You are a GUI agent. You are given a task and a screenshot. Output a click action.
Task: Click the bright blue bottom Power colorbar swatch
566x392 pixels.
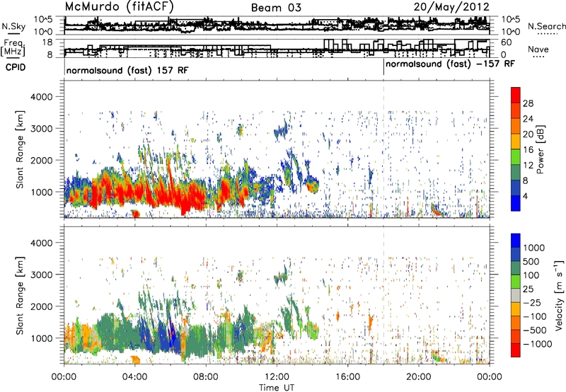516,203
